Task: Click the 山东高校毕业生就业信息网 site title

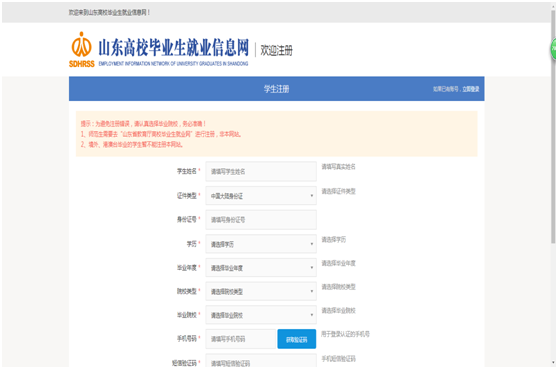Action: [173, 47]
